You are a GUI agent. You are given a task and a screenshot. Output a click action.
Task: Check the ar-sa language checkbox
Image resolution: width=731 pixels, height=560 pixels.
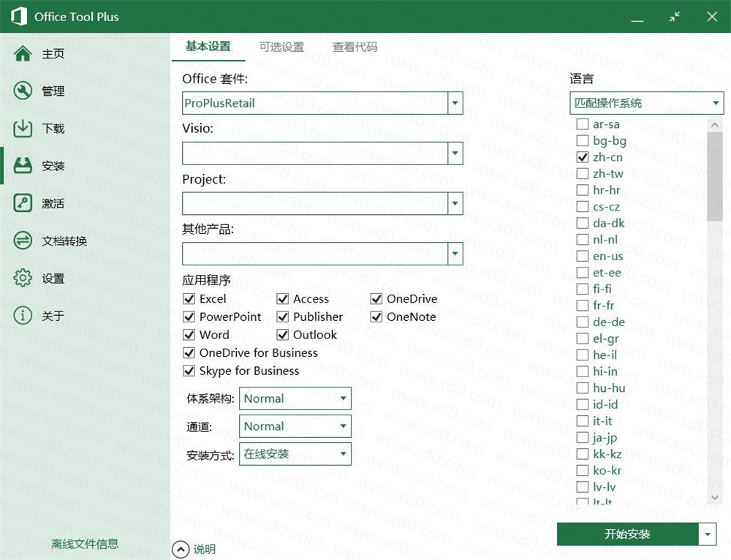[x=583, y=124]
